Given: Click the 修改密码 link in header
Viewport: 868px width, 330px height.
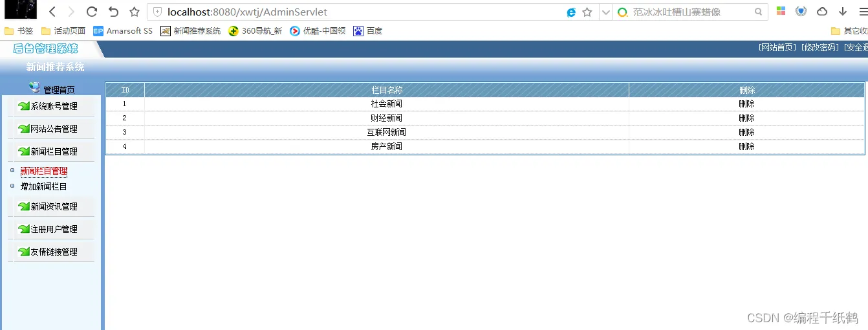Looking at the screenshot, I should click(x=821, y=47).
